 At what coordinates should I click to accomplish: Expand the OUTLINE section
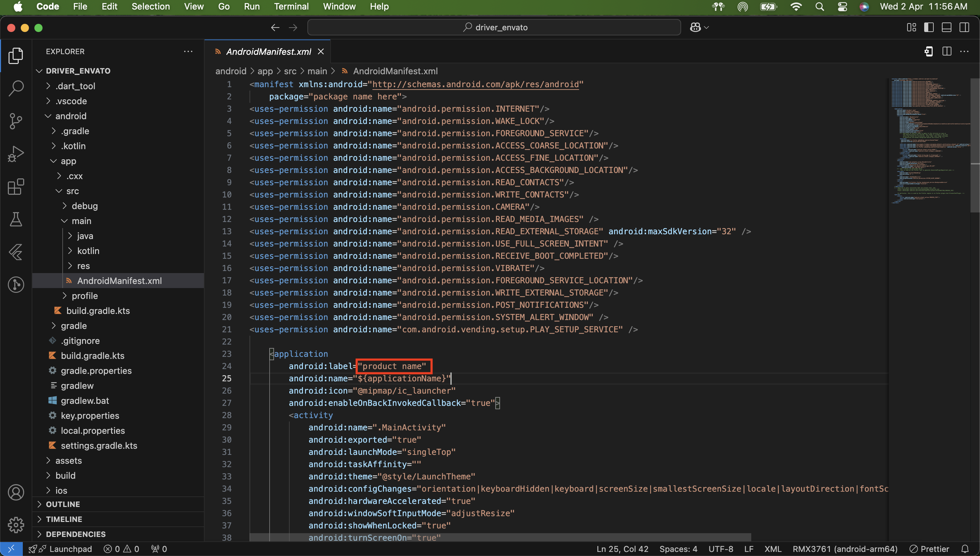(x=63, y=504)
